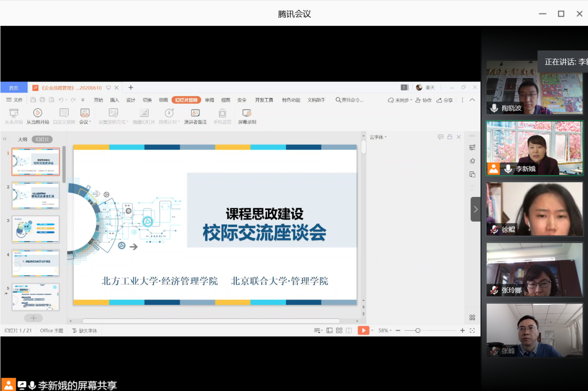Switch thumbnail pane to 大纲 outline
Screen dimensions: 588x391
tap(23, 140)
